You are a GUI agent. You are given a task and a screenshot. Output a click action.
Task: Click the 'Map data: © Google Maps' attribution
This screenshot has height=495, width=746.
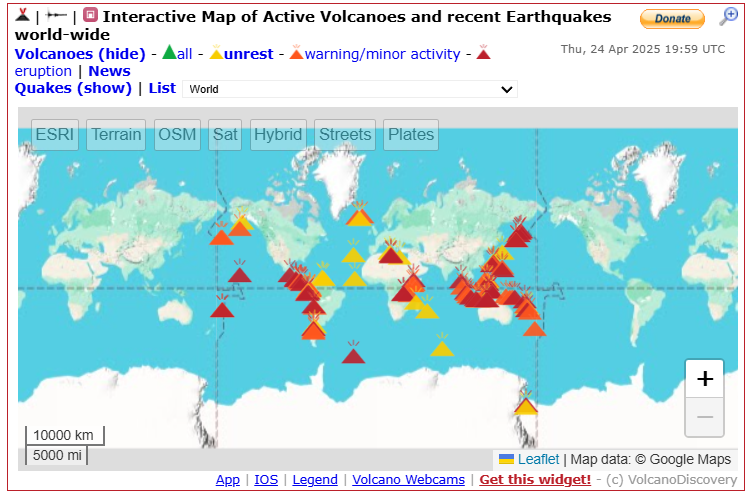(650, 459)
